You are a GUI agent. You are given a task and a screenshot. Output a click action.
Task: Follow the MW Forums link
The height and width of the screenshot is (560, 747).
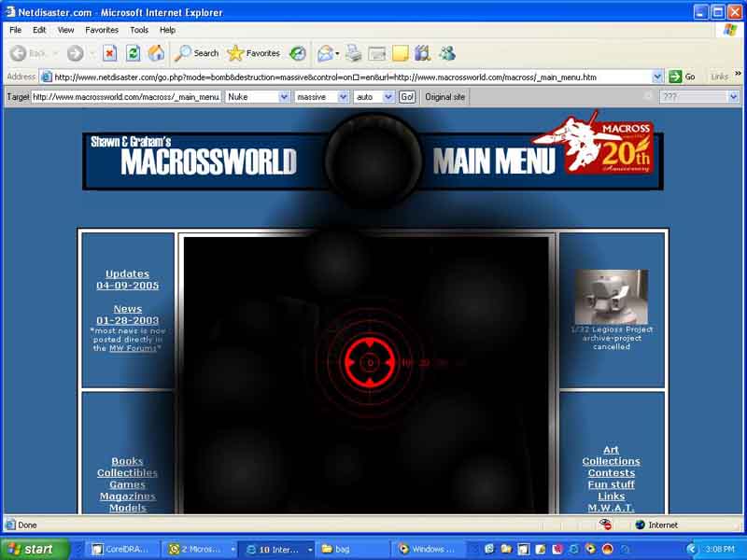click(x=133, y=348)
